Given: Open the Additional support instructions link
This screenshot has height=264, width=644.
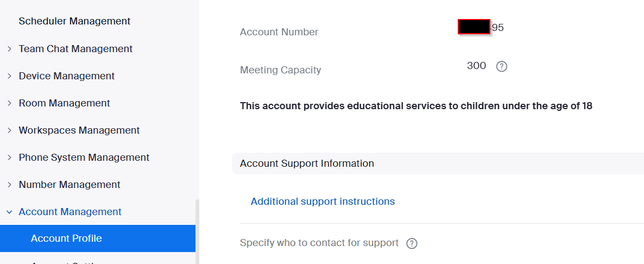Looking at the screenshot, I should point(323,202).
